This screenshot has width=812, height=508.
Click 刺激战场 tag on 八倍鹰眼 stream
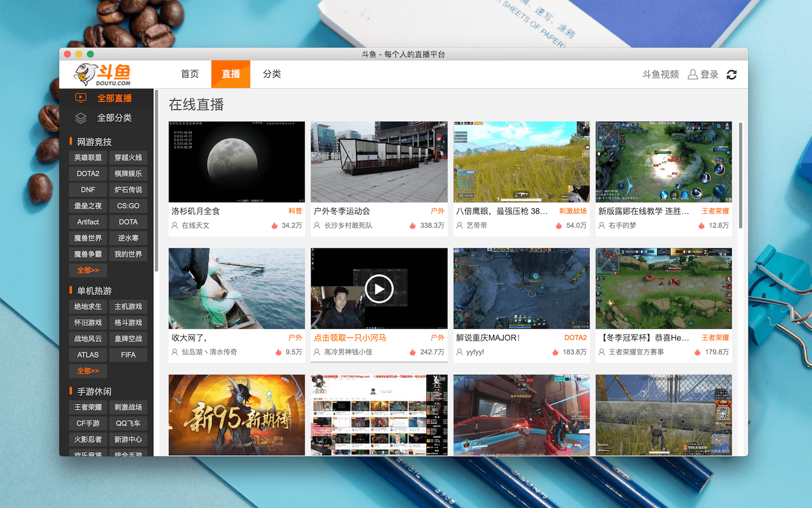coord(573,211)
